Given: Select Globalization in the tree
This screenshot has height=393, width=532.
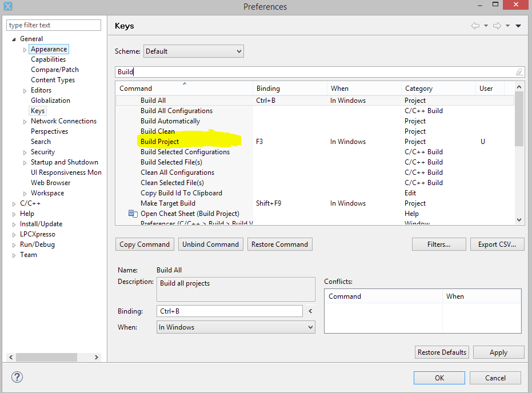Looking at the screenshot, I should pos(50,101).
